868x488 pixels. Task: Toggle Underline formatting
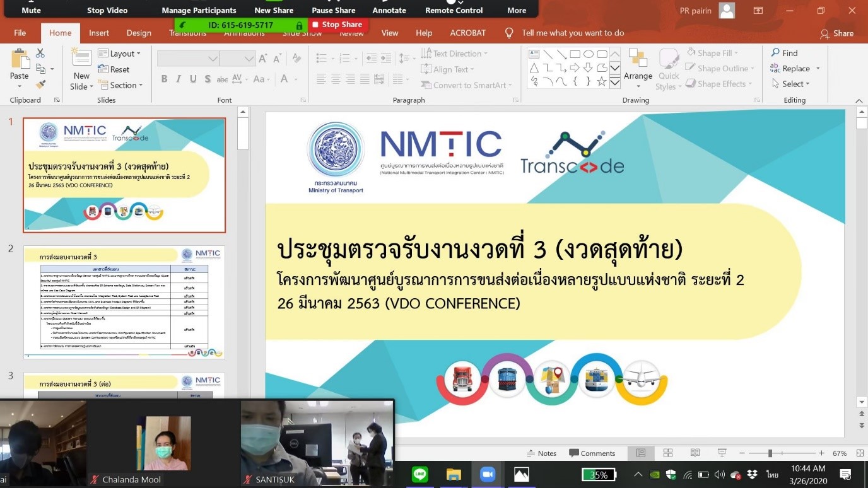[193, 79]
